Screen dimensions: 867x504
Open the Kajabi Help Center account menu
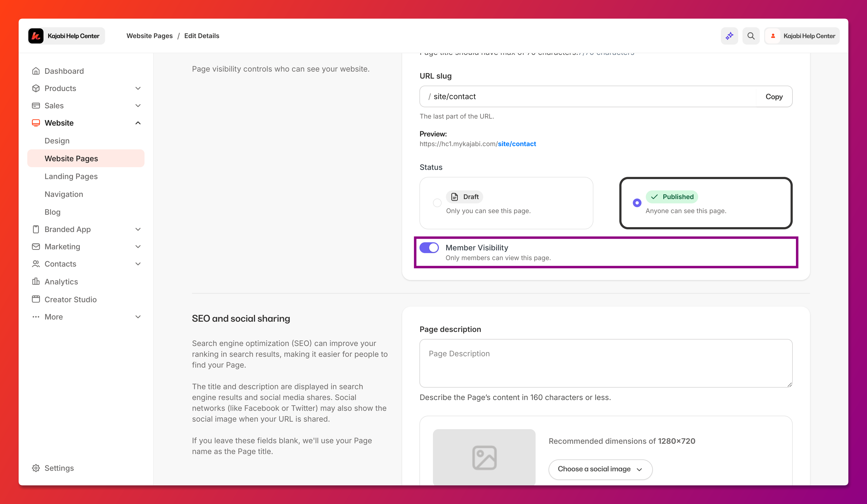pos(802,36)
